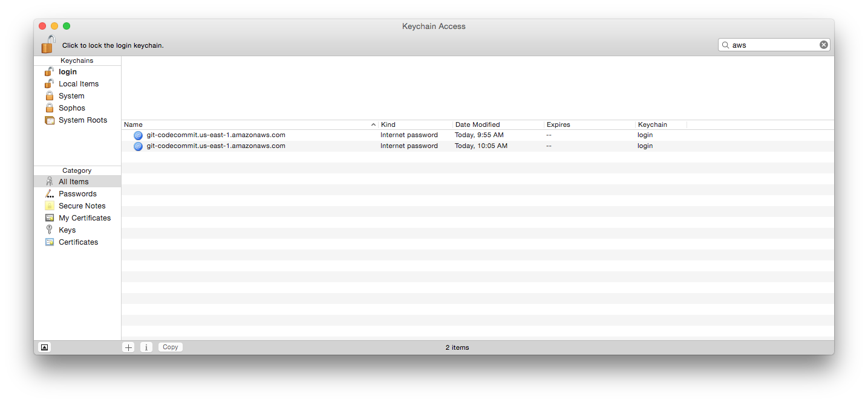This screenshot has height=403, width=868.
Task: Sort by Date Modified column header
Action: [x=497, y=124]
